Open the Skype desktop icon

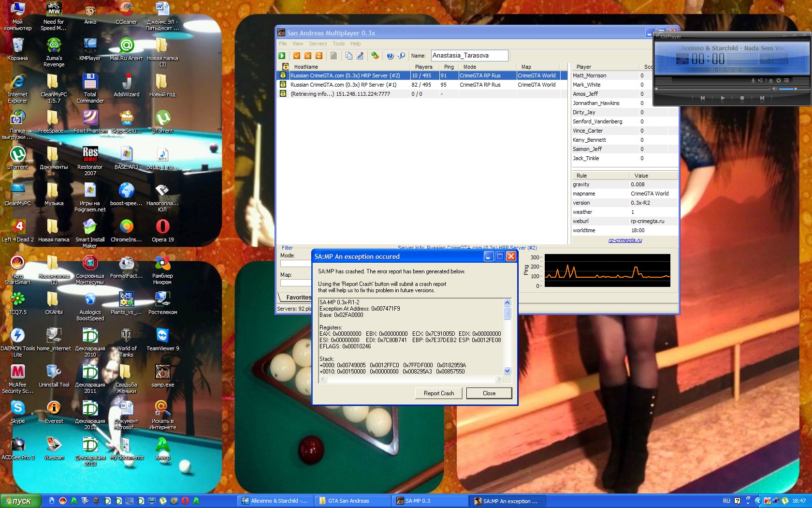point(17,412)
